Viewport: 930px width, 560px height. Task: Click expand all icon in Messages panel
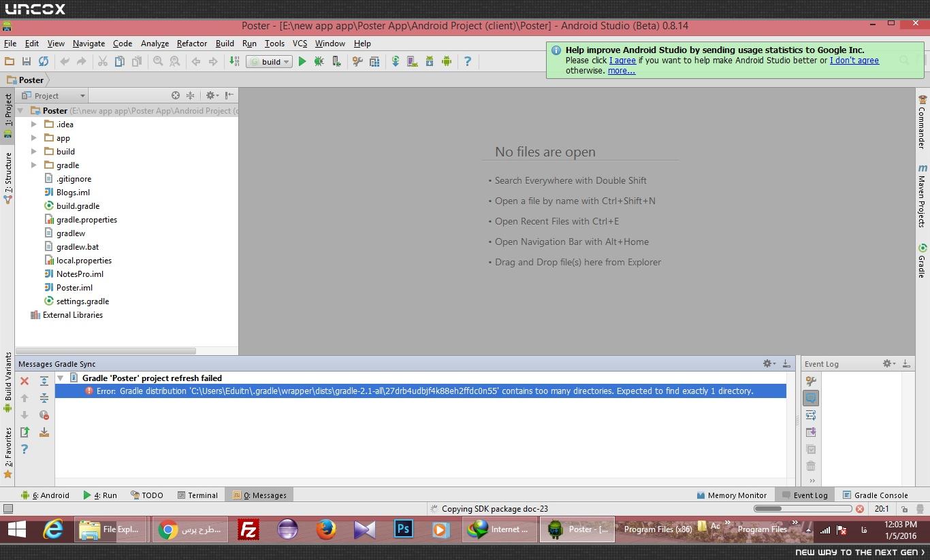44,381
